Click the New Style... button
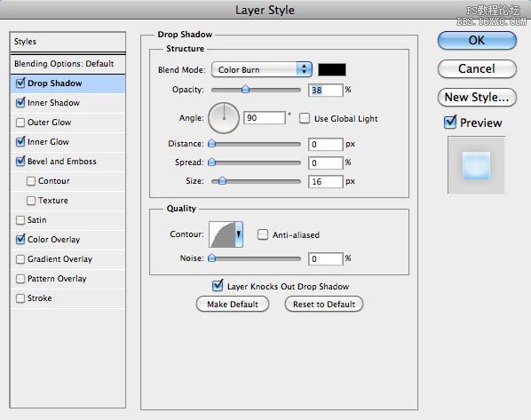Viewport: 531px width, 420px height. click(477, 98)
